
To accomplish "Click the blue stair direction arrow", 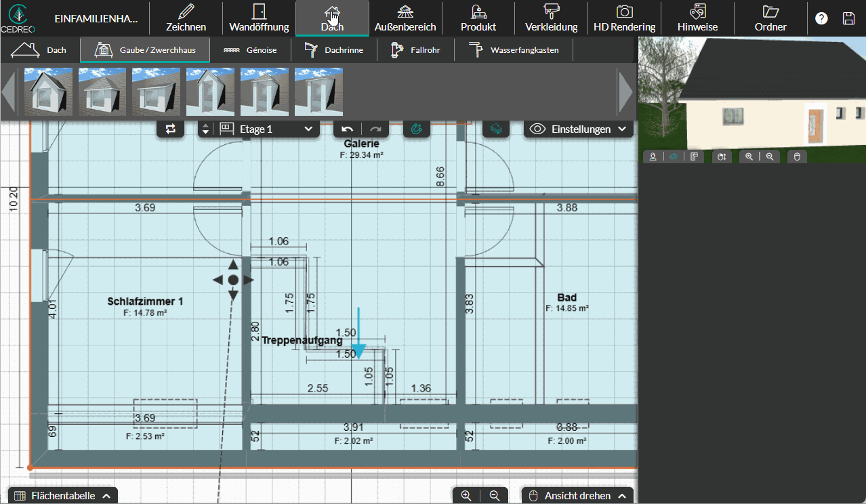I will pyautogui.click(x=359, y=333).
